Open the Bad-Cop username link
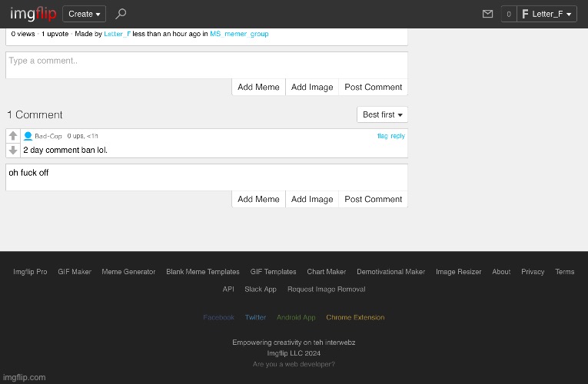588x384 pixels. pos(48,136)
